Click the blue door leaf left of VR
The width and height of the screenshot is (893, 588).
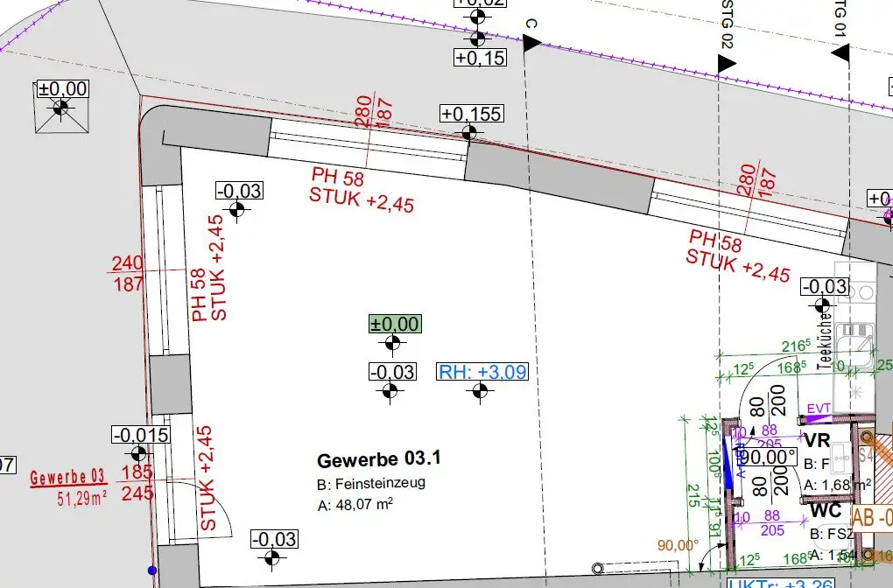[x=728, y=460]
